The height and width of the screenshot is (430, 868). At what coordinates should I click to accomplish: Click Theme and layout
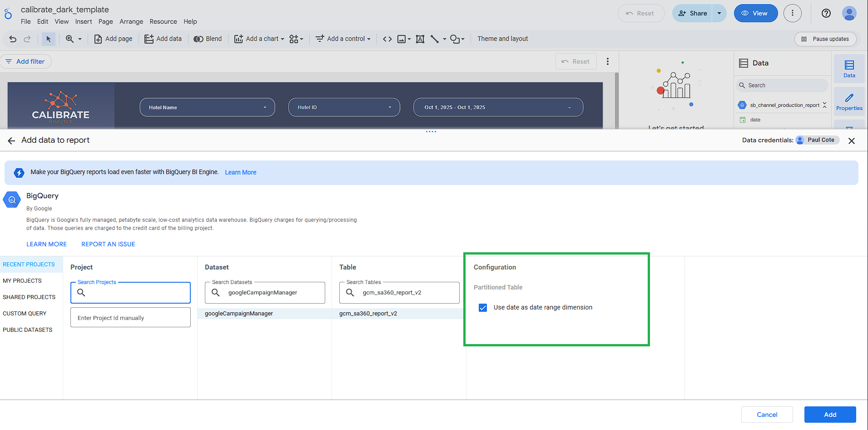coord(502,39)
